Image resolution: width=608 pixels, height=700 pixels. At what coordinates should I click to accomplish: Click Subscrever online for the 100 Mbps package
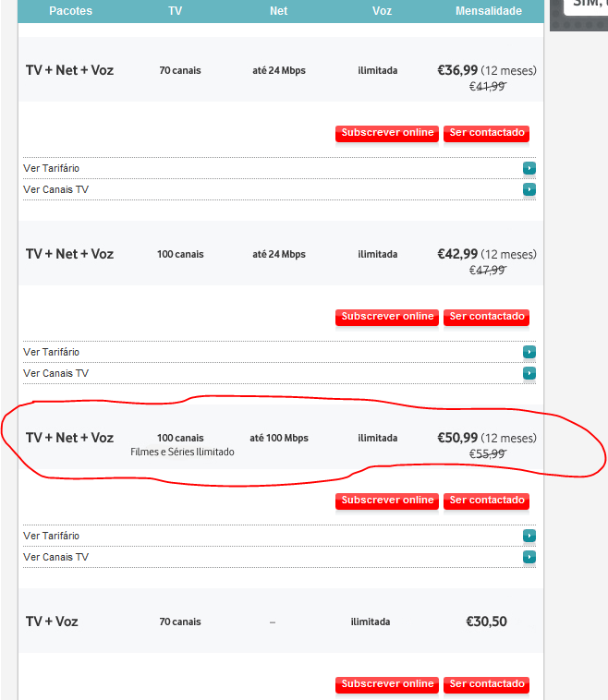[x=387, y=501]
